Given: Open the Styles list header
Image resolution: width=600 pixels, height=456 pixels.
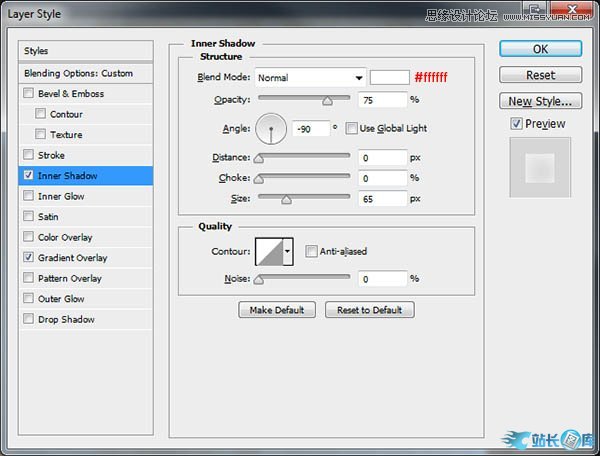Looking at the screenshot, I should point(86,51).
